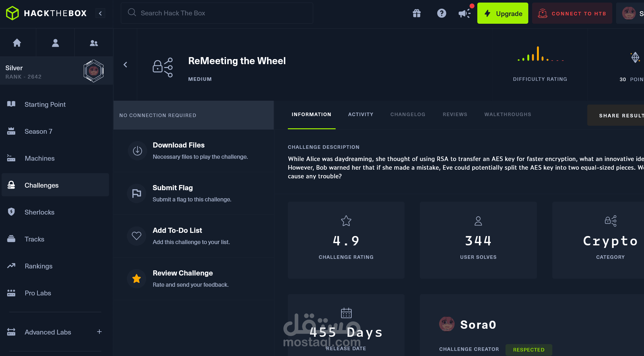Click the crypto lock challenge icon near title
Image resolution: width=644 pixels, height=356 pixels.
tap(163, 67)
